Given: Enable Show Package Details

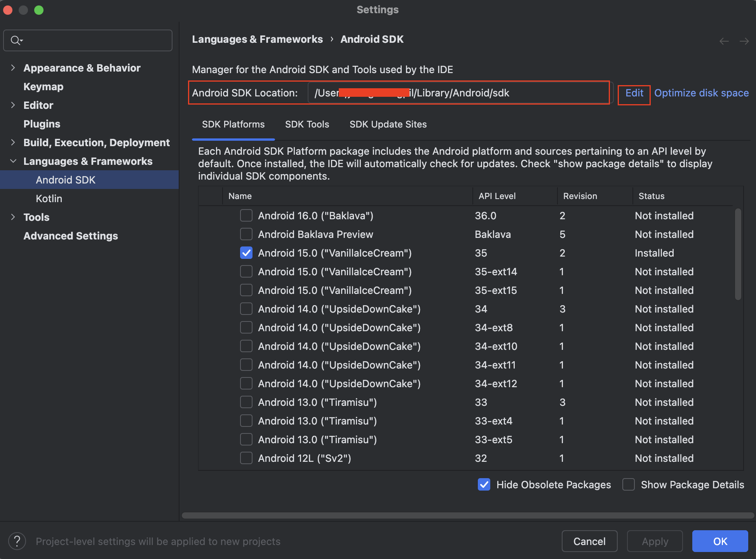Looking at the screenshot, I should (x=629, y=485).
